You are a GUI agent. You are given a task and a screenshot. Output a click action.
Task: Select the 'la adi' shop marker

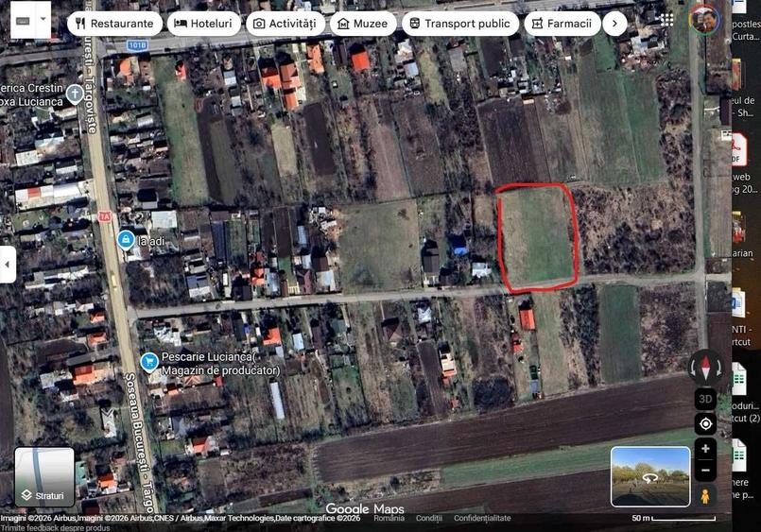pos(126,240)
